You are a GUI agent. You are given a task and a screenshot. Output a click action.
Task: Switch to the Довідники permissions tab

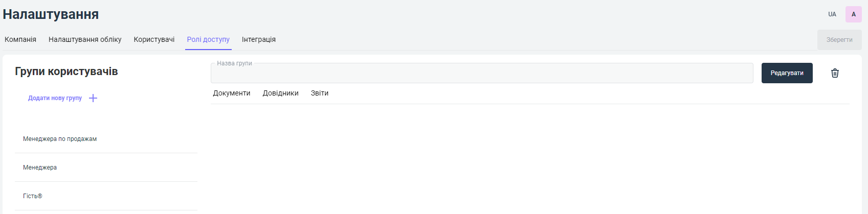click(280, 93)
